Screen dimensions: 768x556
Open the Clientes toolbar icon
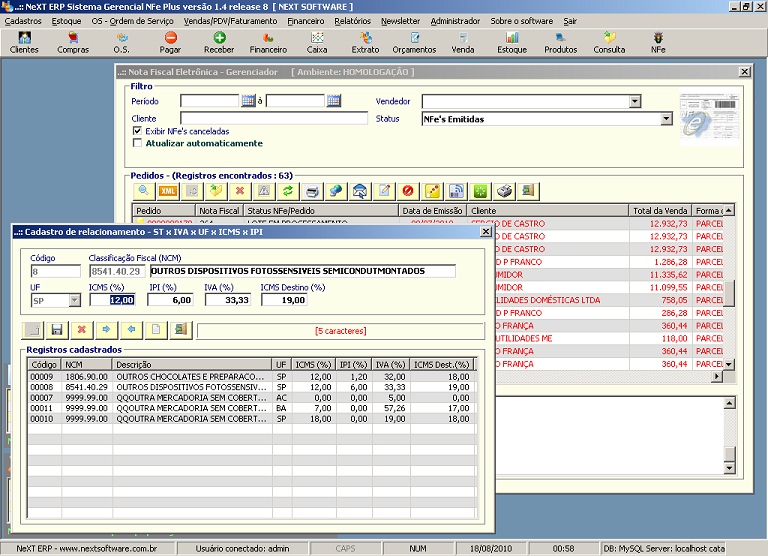[24, 43]
